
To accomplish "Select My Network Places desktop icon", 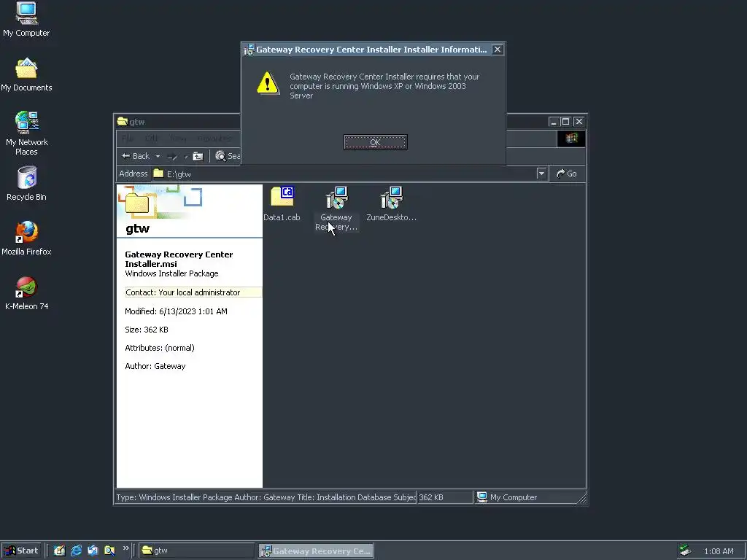I will [26, 134].
